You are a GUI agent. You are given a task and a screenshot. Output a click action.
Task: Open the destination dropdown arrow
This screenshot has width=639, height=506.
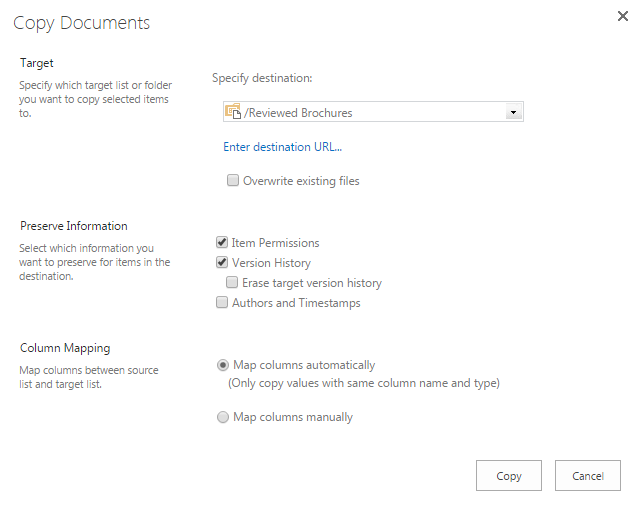tap(513, 112)
